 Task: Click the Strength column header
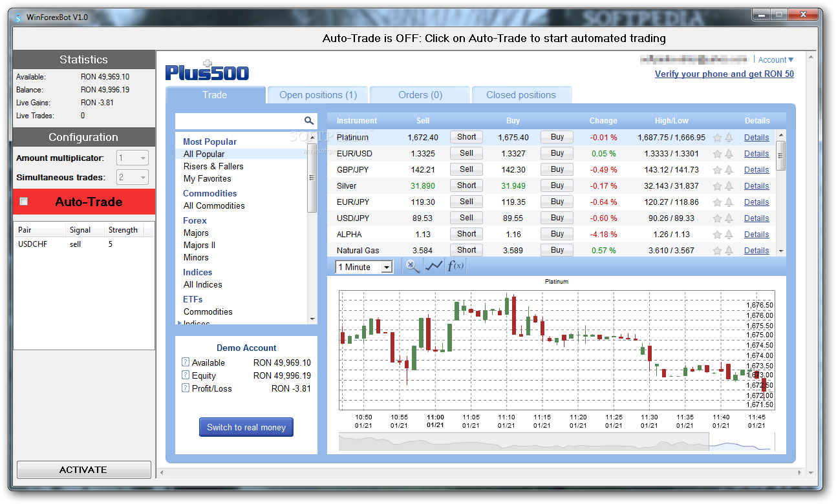(x=123, y=230)
